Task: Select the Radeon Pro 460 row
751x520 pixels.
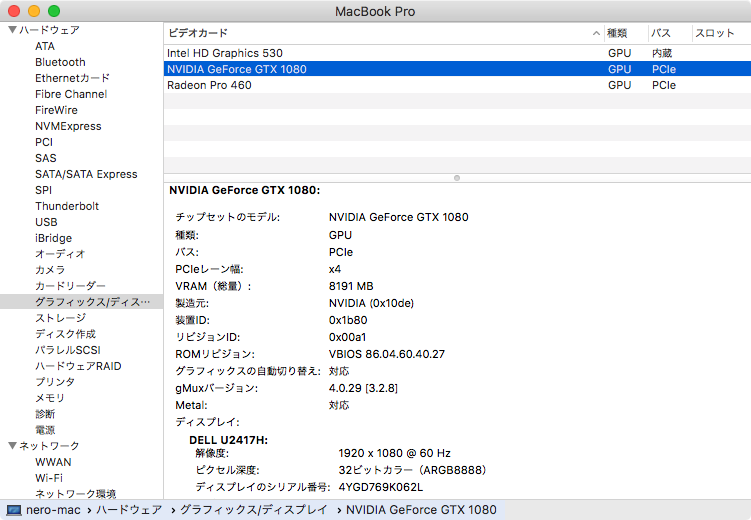Action: (457, 85)
